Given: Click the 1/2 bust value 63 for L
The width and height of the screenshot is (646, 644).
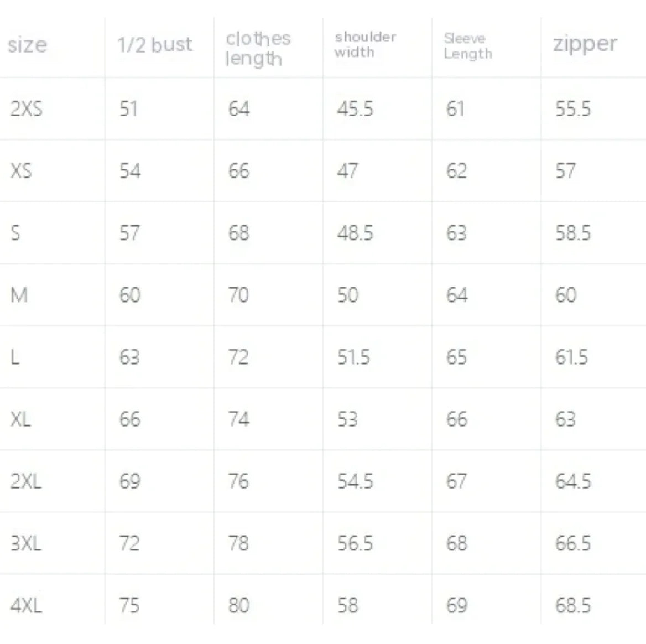Looking at the screenshot, I should pos(129,357).
